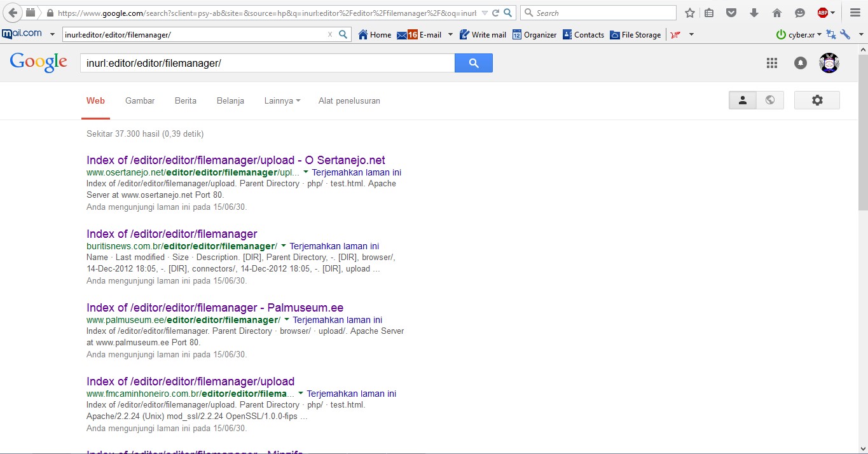
Task: Click the magnifier inside the address bar
Action: [507, 13]
